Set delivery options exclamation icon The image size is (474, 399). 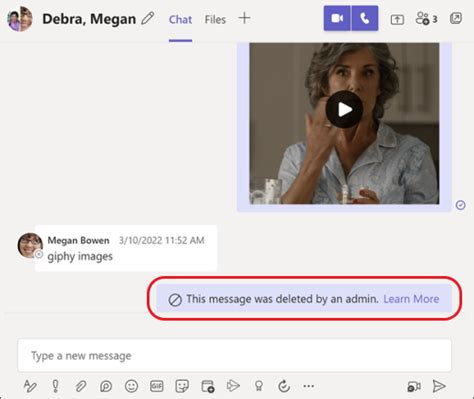click(55, 386)
